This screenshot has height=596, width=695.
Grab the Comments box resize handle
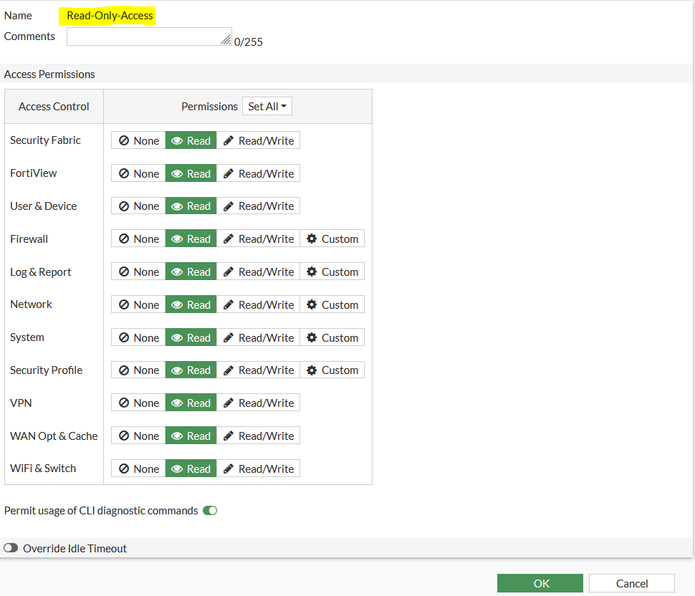coord(226,40)
